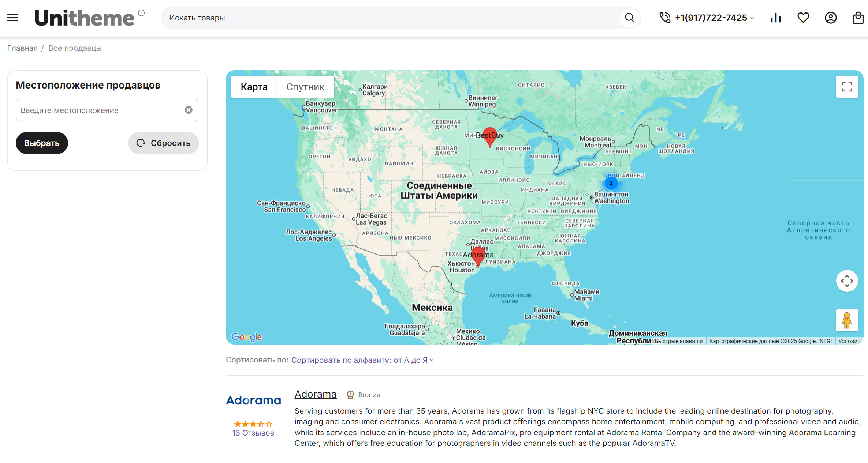
Task: Open alphabetical sort order dropdown
Action: (362, 360)
